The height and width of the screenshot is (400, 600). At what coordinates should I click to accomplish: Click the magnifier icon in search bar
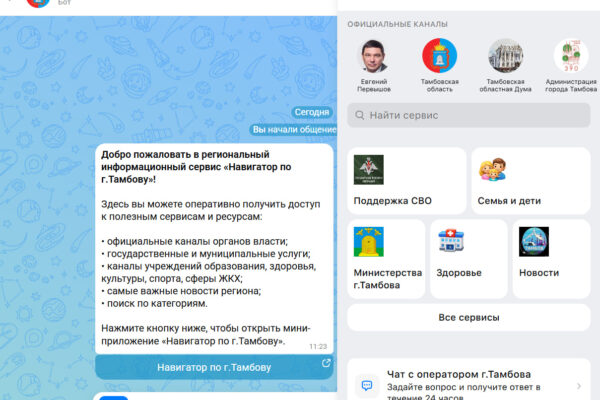tap(360, 115)
